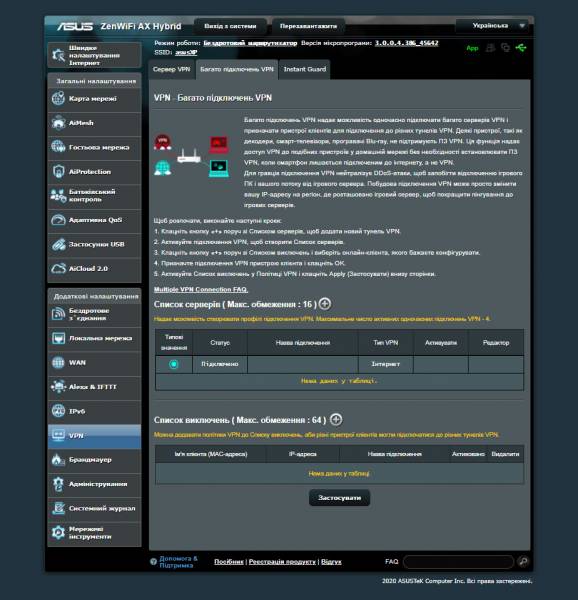Viewport: 578px width, 600px height.
Task: Click the SSID name link
Action: click(x=186, y=52)
